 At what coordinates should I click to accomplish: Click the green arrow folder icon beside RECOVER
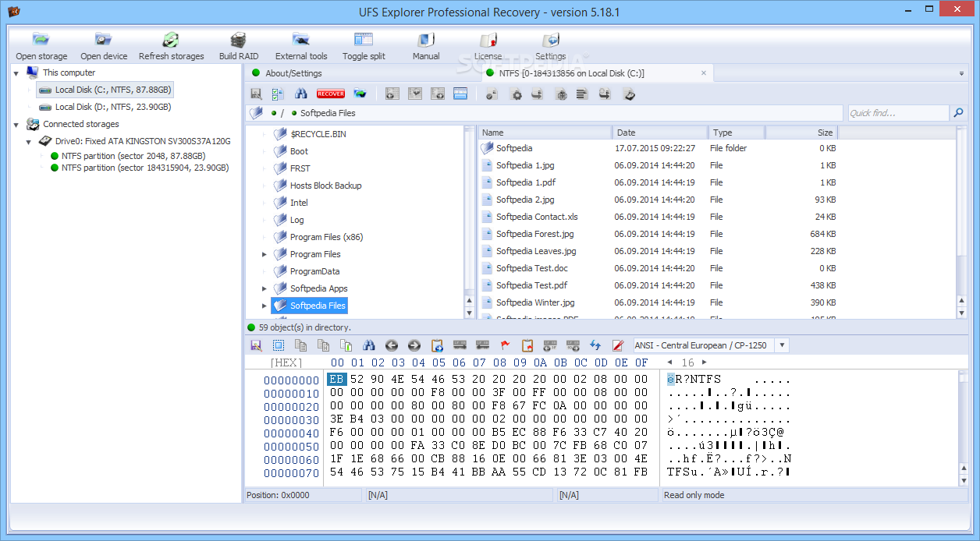[x=360, y=94]
